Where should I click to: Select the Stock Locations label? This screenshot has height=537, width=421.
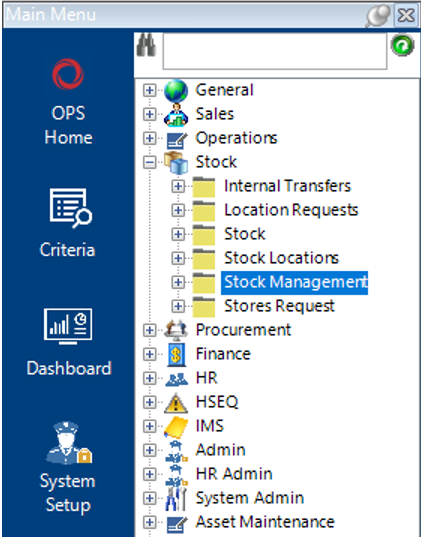[282, 258]
